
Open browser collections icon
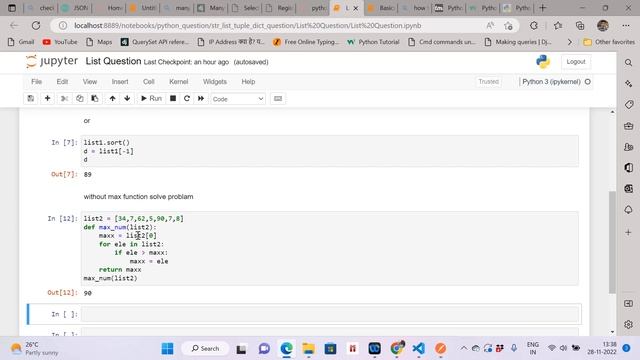pyautogui.click(x=580, y=25)
